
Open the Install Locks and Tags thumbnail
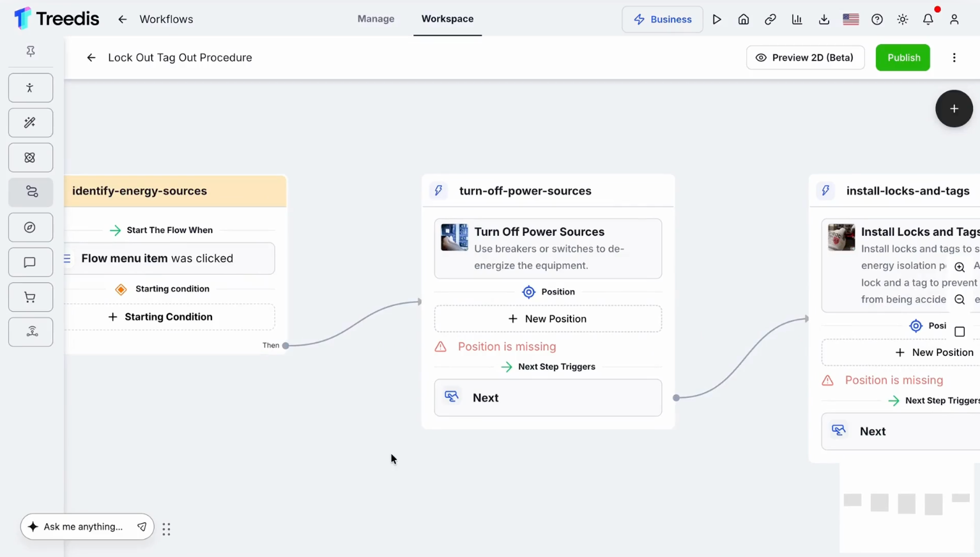click(x=841, y=237)
